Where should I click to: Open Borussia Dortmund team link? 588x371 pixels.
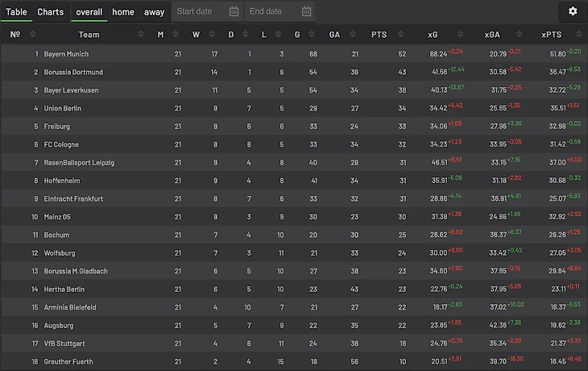(73, 72)
